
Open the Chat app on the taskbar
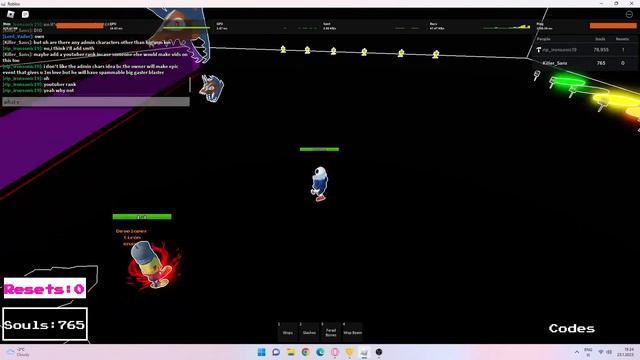(x=276, y=352)
